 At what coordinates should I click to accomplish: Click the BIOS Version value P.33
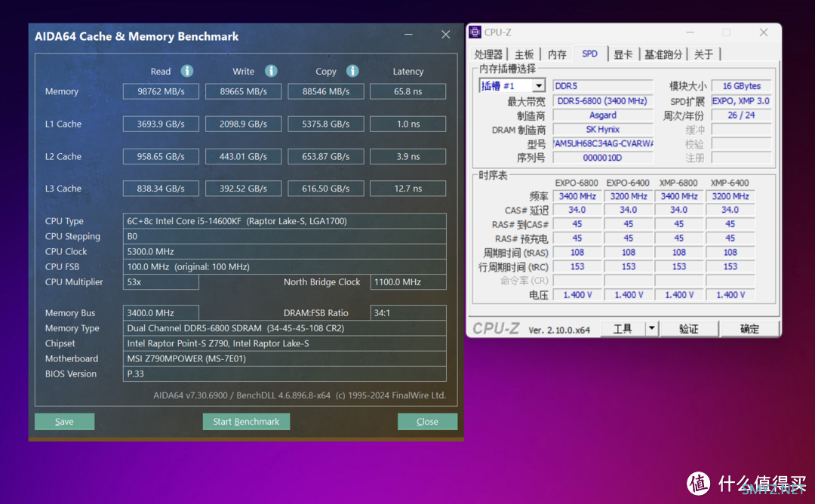pyautogui.click(x=284, y=374)
